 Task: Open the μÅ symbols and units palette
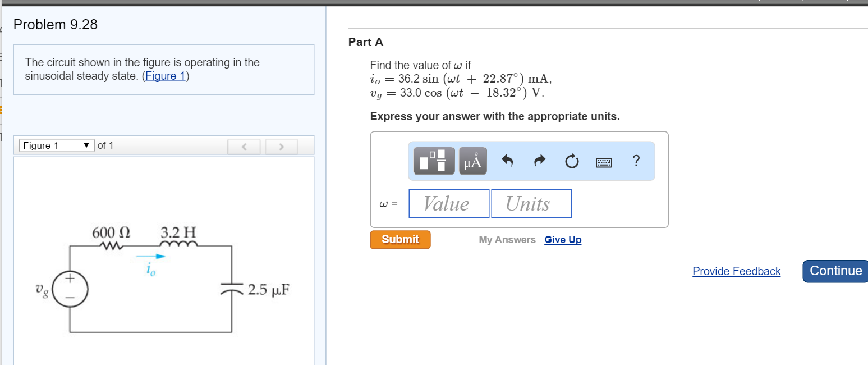coord(472,161)
